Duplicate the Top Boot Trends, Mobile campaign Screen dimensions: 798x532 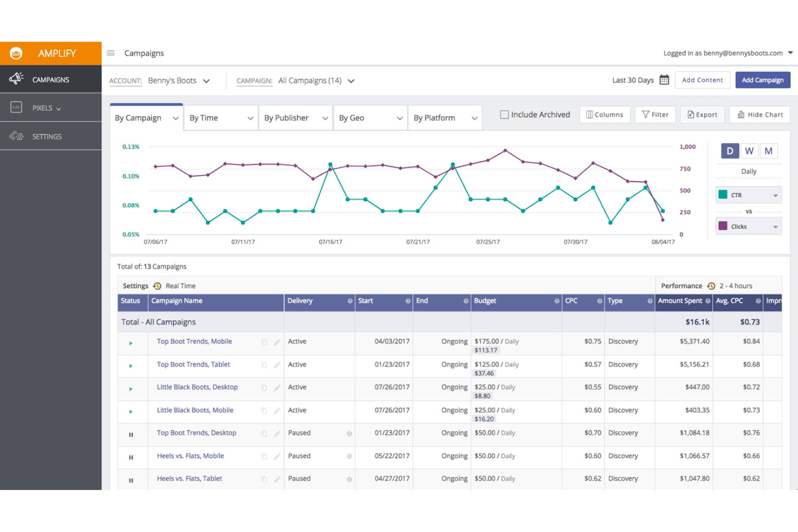point(264,342)
